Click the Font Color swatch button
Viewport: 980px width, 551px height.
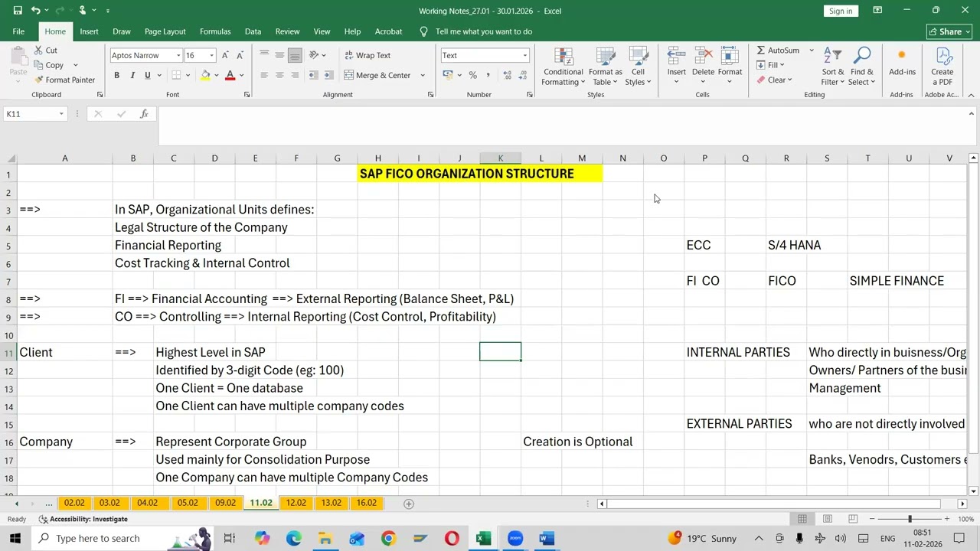230,75
